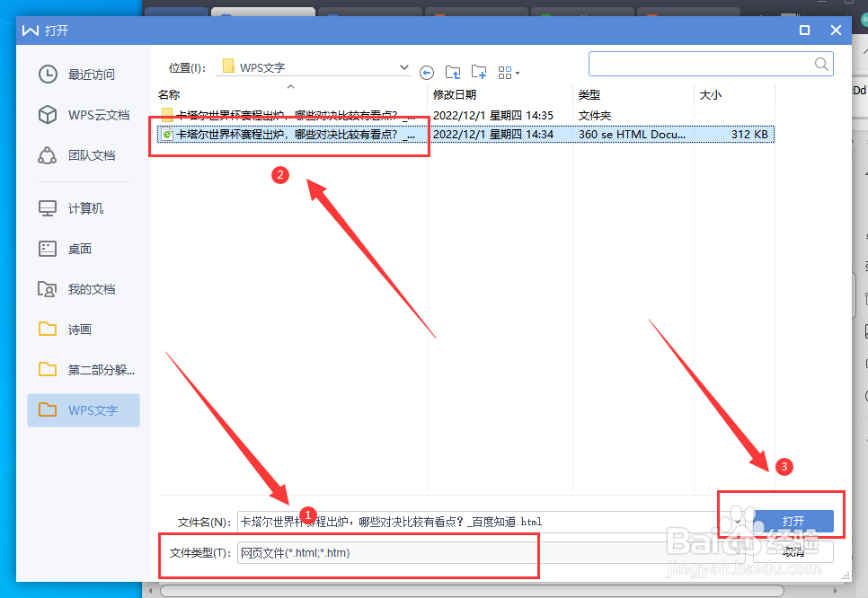Select the 卡塔尔世界杯 HTML file row

[465, 135]
